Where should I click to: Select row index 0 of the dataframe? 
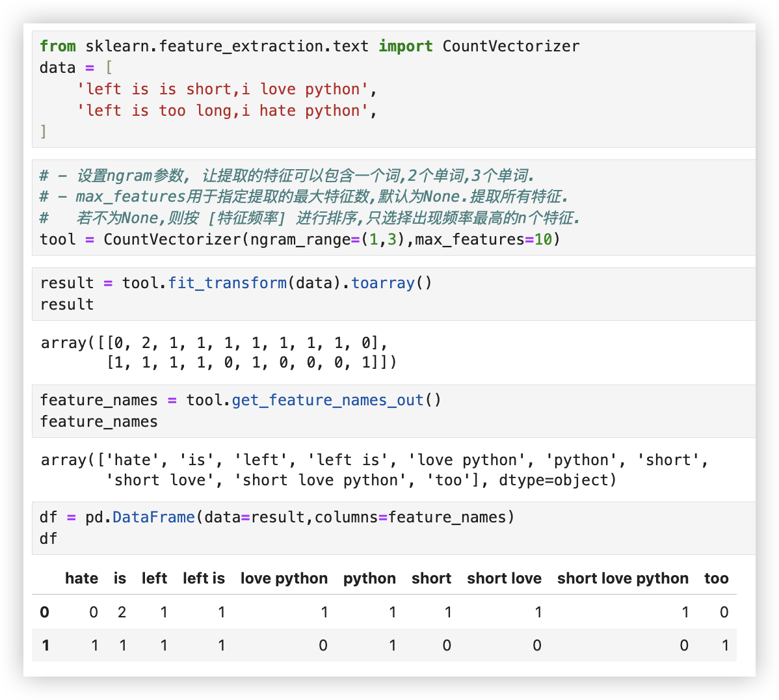click(44, 612)
